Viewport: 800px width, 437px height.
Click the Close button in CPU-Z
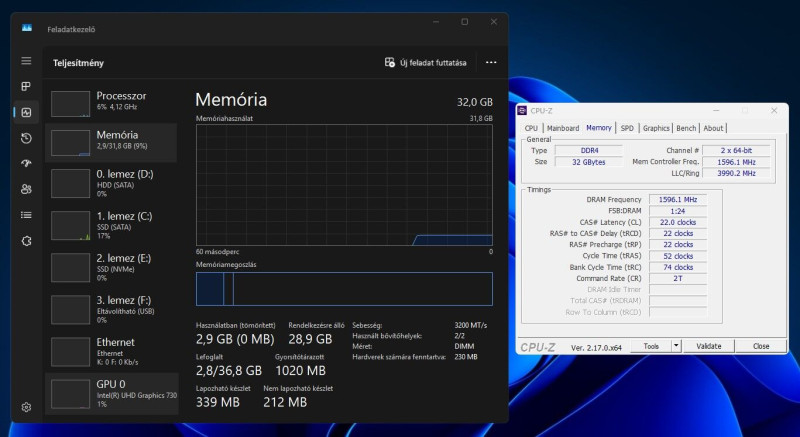[x=761, y=346]
